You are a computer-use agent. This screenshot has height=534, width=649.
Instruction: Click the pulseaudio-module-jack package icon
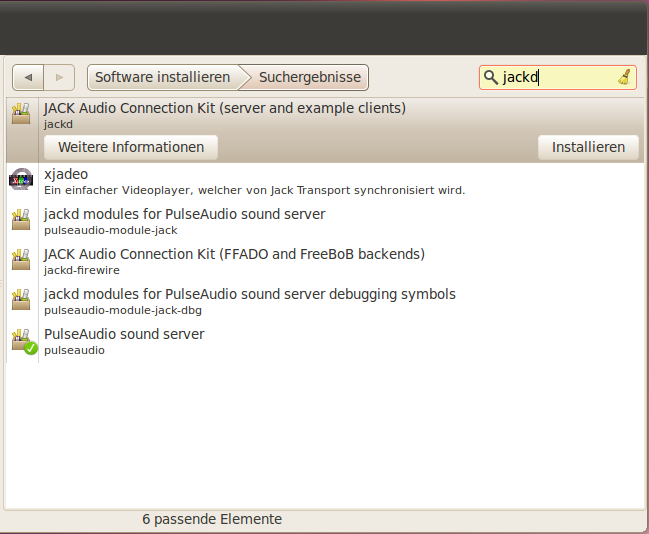[x=21, y=221]
